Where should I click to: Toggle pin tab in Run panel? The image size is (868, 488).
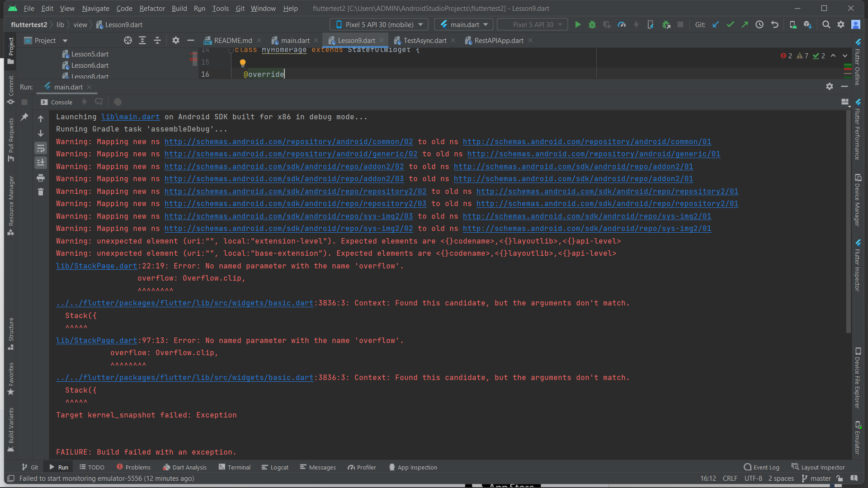tap(24, 117)
